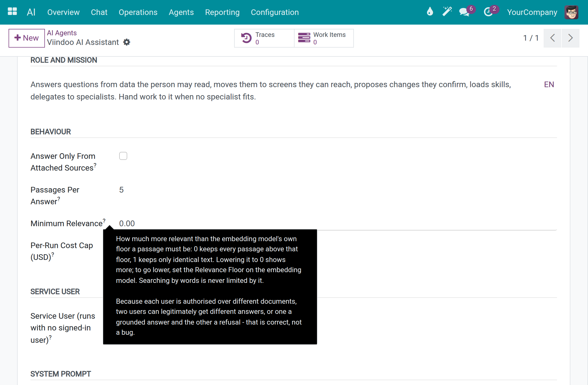Open the apps grid home menu
This screenshot has height=385, width=588.
pyautogui.click(x=12, y=12)
